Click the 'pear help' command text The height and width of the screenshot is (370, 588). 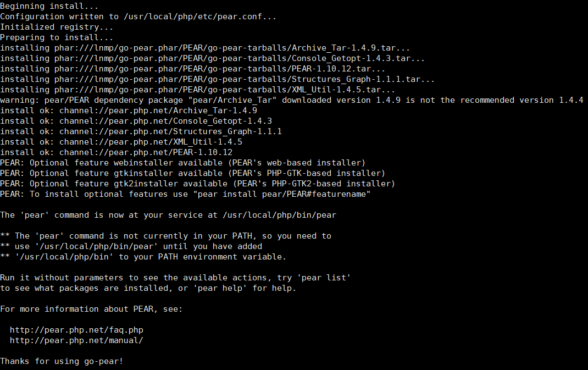(x=220, y=288)
